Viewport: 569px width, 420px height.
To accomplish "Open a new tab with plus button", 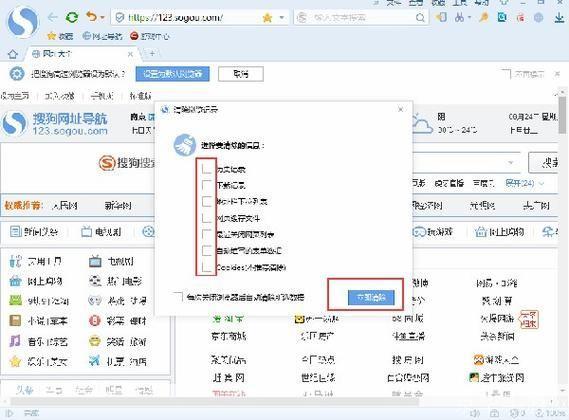I will (152, 54).
